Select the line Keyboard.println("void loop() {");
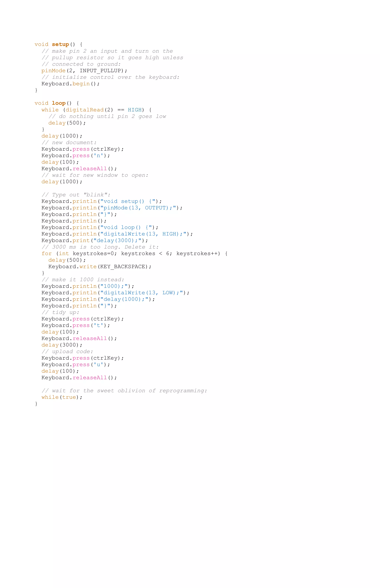 100,228
